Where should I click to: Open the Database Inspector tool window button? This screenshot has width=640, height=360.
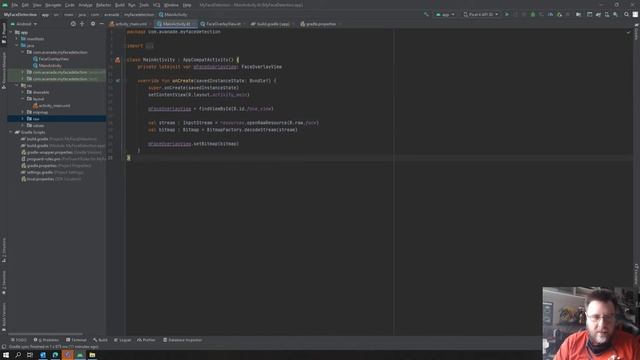pyautogui.click(x=182, y=340)
